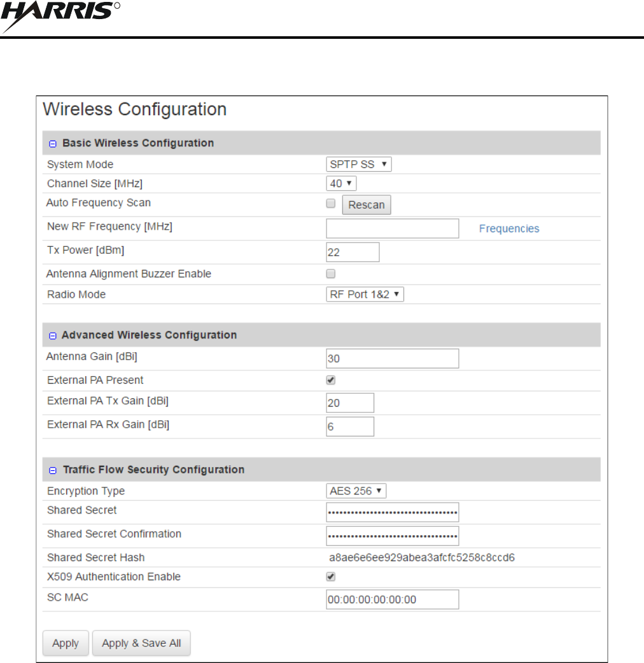Collapse the Advanced Wireless Configuration section
Screen dimensions: 644x663
[x=52, y=336]
